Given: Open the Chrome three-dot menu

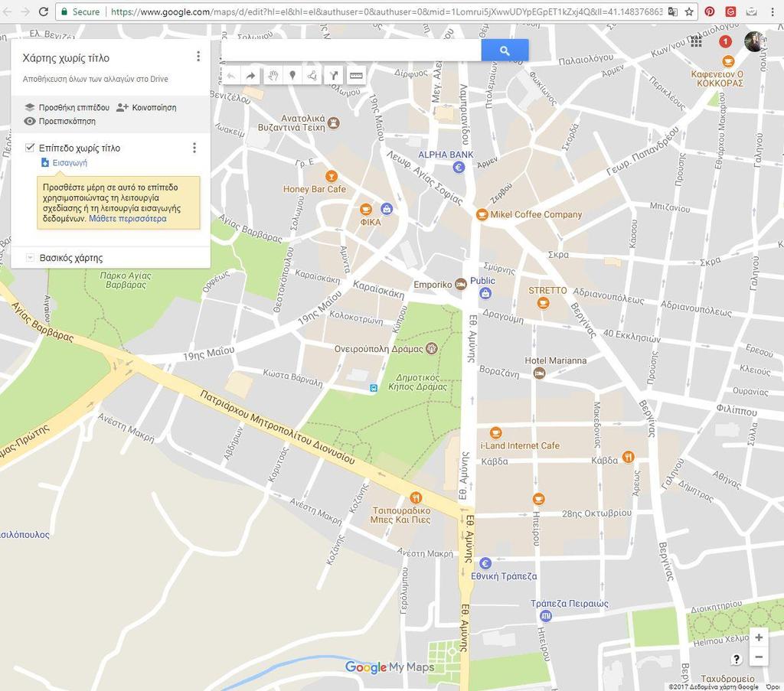Looking at the screenshot, I should pyautogui.click(x=773, y=11).
